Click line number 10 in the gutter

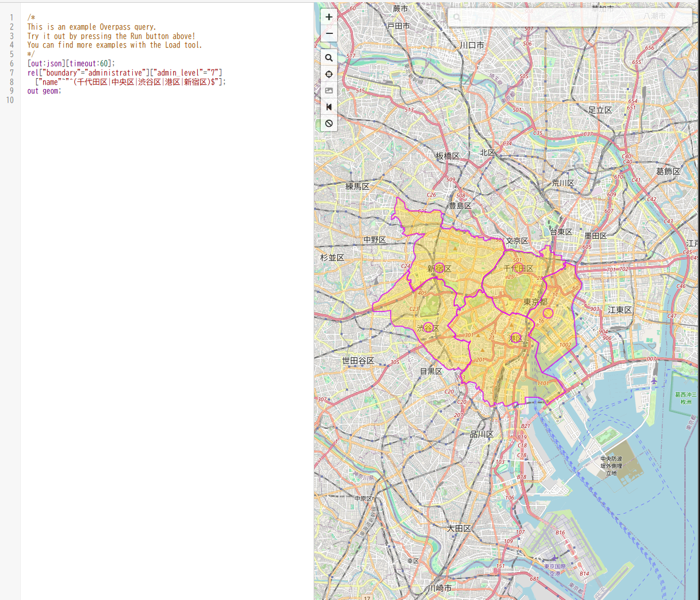point(10,100)
